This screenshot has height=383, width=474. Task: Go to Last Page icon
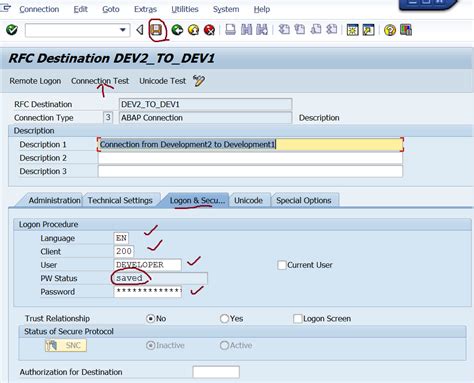pyautogui.click(x=332, y=30)
